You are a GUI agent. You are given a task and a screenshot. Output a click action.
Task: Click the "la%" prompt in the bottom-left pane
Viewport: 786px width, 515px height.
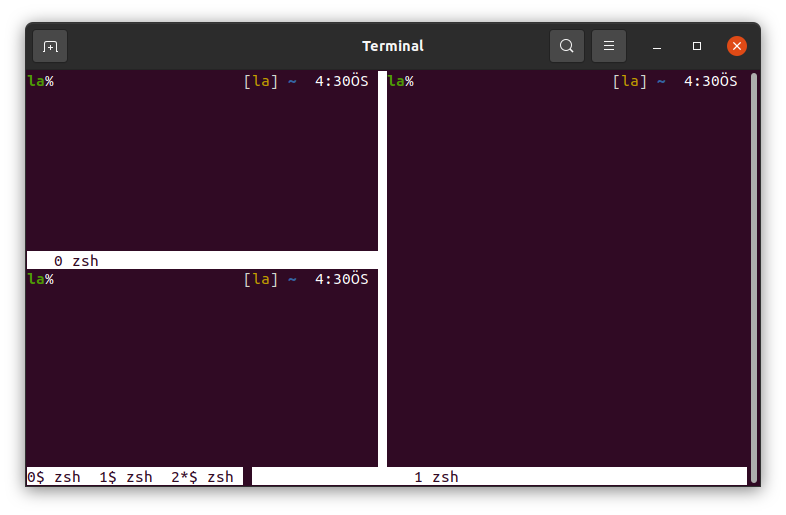click(x=41, y=279)
